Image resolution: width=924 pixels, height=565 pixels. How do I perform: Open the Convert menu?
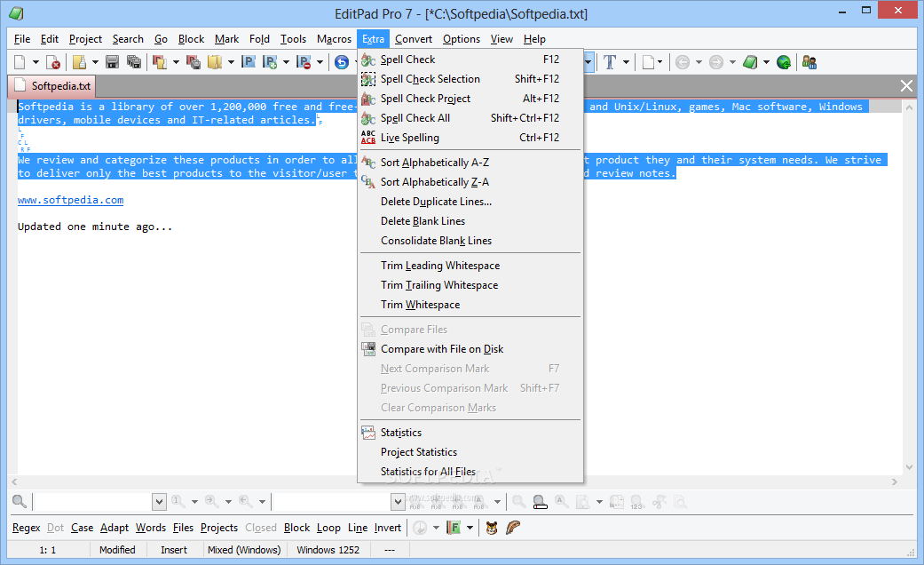point(414,39)
